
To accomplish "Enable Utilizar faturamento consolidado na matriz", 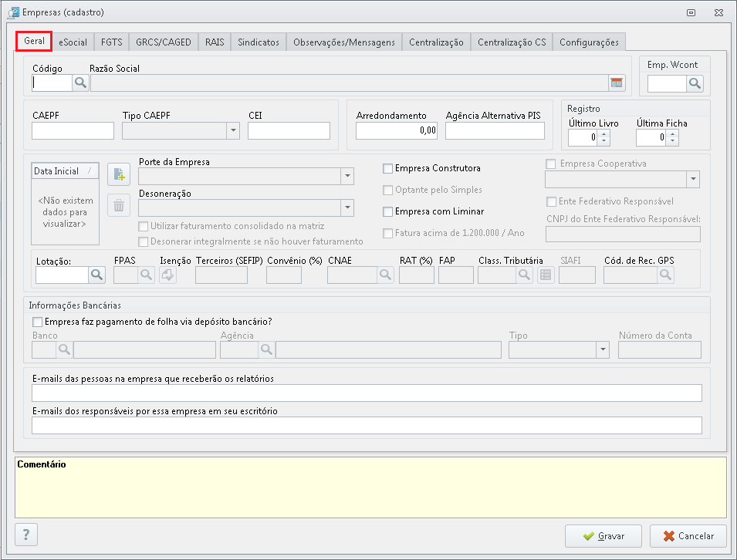I will 144,227.
